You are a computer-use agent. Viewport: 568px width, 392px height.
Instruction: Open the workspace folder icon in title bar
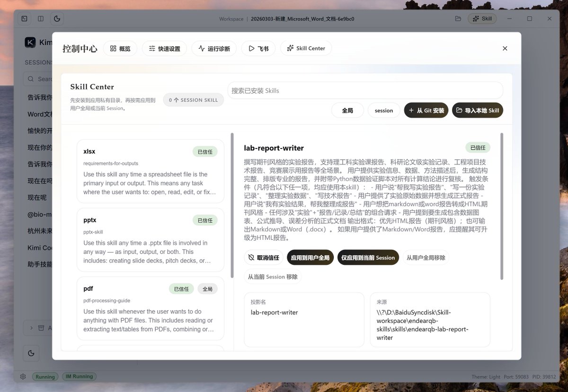pos(458,19)
